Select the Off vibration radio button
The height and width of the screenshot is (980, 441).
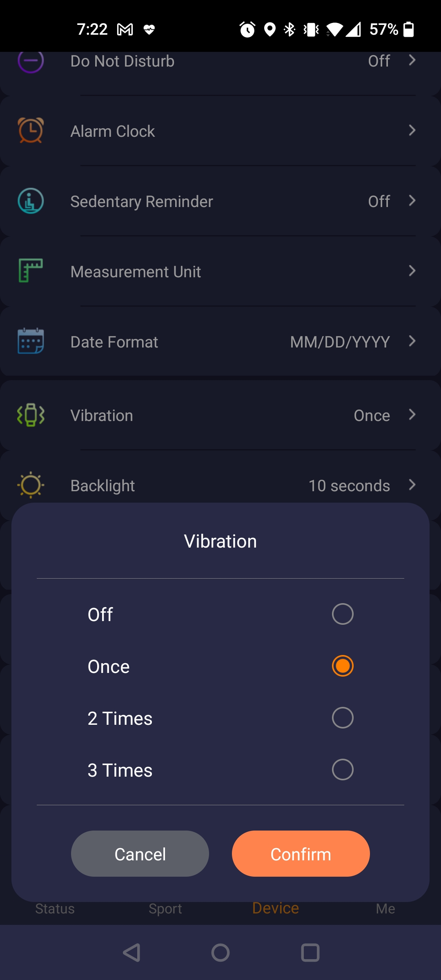tap(343, 614)
